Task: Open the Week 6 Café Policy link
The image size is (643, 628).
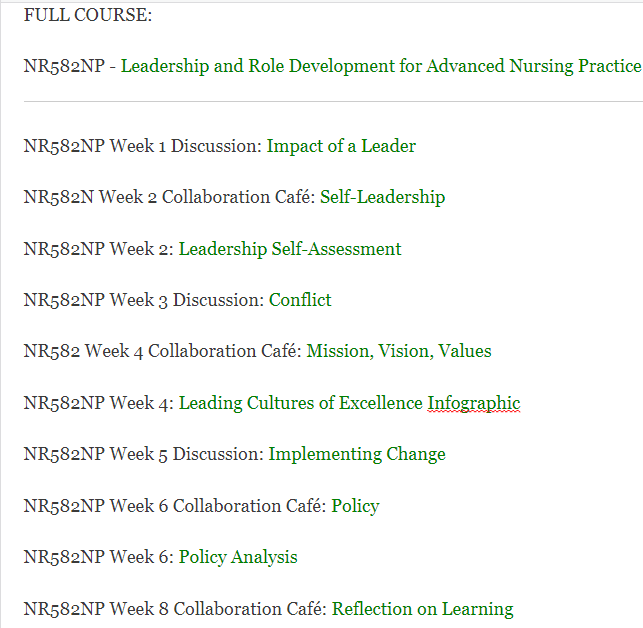Action: click(355, 506)
